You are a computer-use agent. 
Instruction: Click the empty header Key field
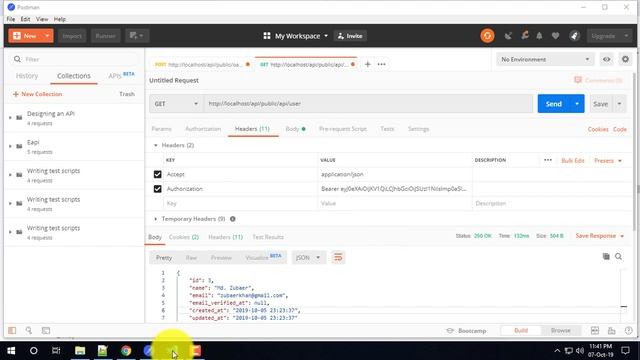(240, 203)
